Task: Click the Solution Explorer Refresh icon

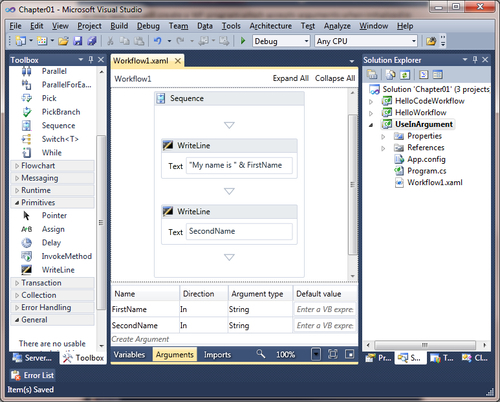Action: tap(405, 75)
